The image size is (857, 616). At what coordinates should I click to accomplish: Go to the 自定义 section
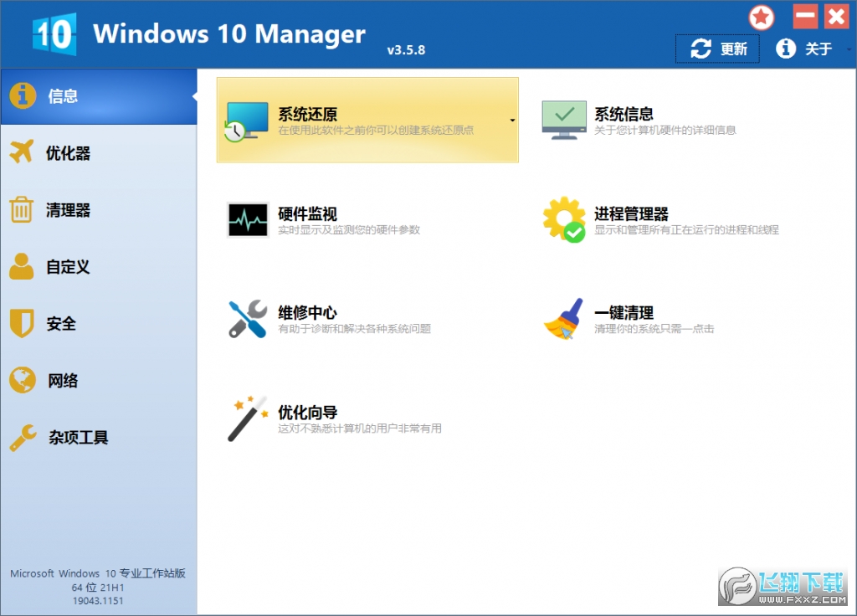pos(99,267)
